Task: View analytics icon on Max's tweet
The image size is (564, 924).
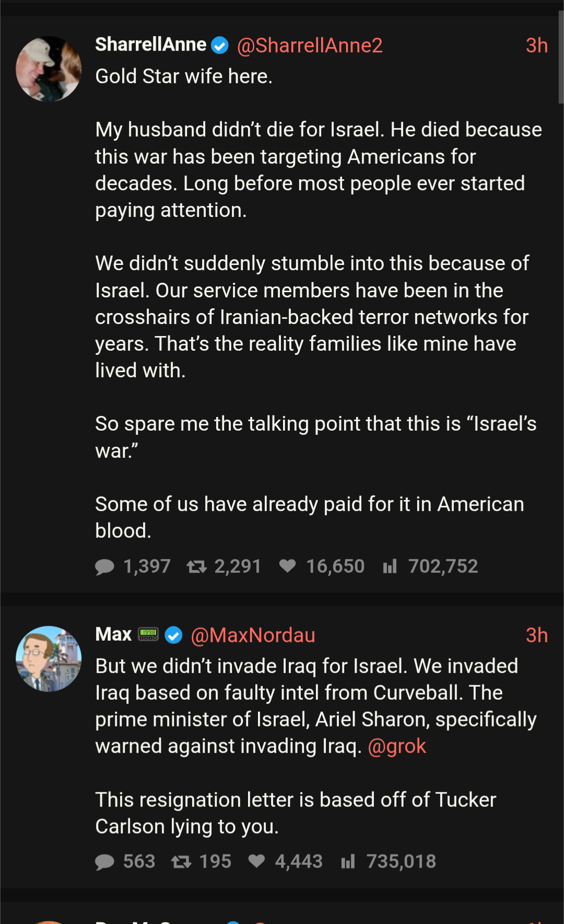Action: pyautogui.click(x=348, y=862)
